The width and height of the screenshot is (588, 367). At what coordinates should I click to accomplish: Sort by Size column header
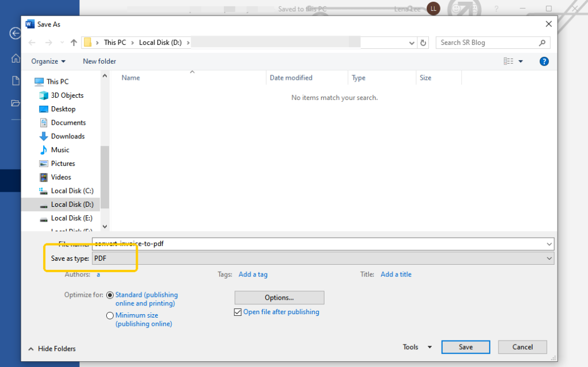(x=425, y=78)
